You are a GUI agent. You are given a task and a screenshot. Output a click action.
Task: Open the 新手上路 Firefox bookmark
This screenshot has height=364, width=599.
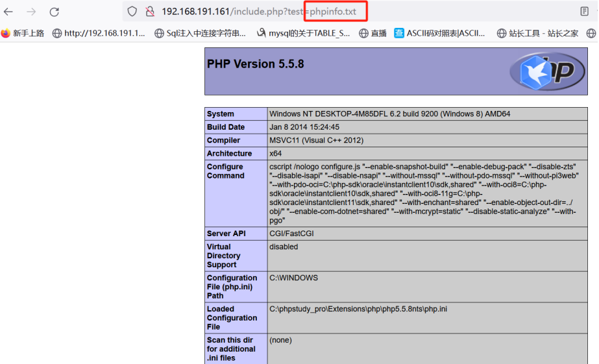click(x=22, y=33)
